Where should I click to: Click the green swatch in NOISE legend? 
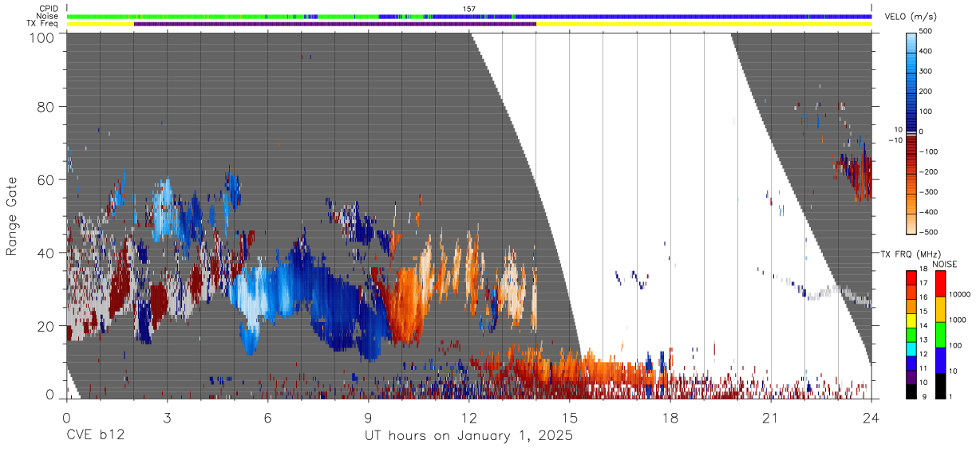940,335
